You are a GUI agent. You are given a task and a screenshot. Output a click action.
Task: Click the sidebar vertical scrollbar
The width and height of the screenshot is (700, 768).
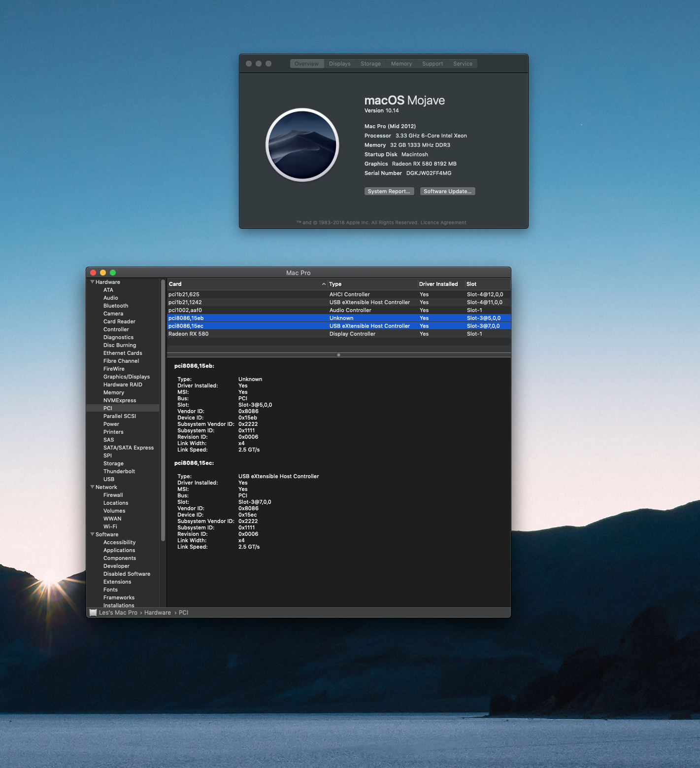tap(163, 411)
